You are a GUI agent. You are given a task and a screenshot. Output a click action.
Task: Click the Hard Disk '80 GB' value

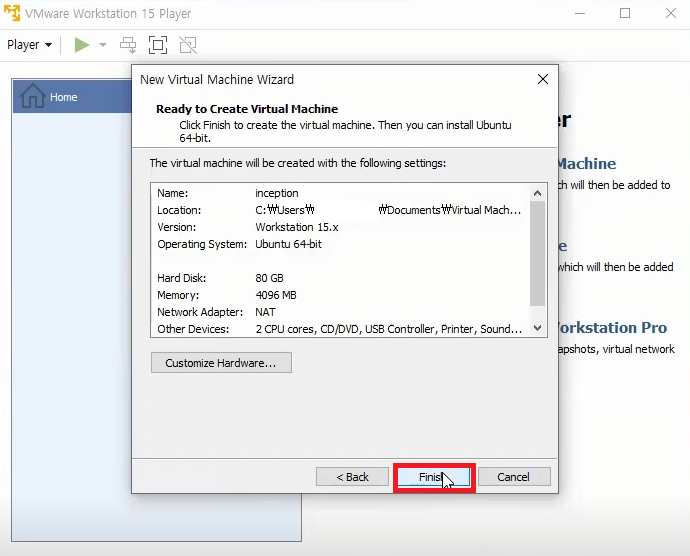pyautogui.click(x=269, y=278)
